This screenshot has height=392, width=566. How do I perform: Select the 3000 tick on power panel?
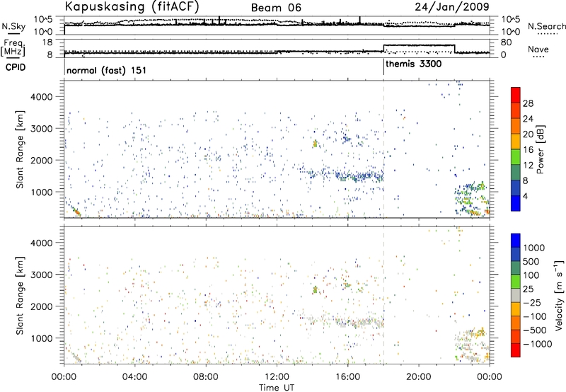[42, 129]
